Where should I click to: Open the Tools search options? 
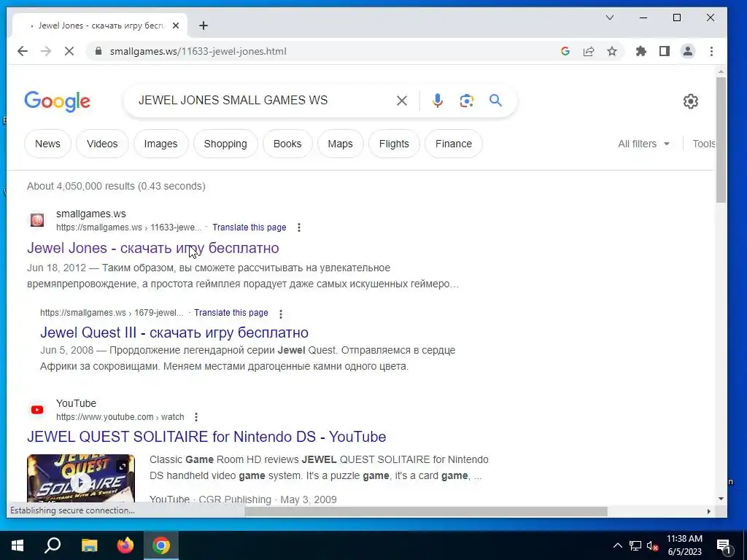coord(704,144)
